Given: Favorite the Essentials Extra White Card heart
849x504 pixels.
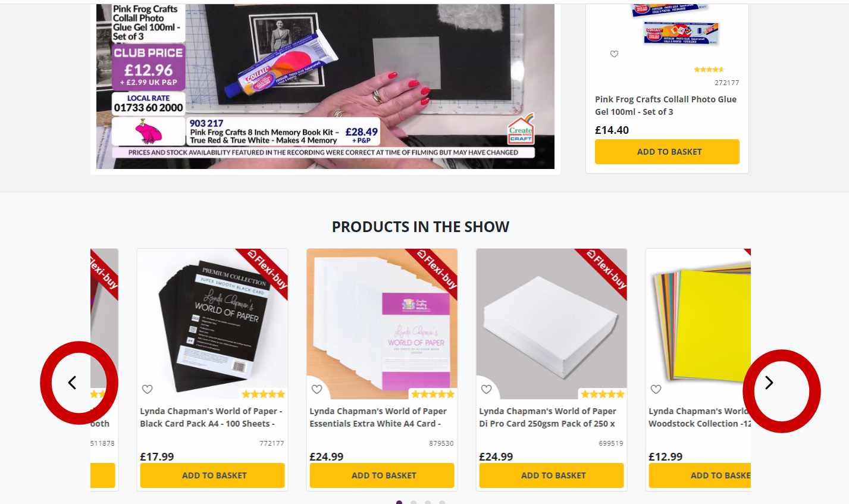Looking at the screenshot, I should [x=317, y=389].
